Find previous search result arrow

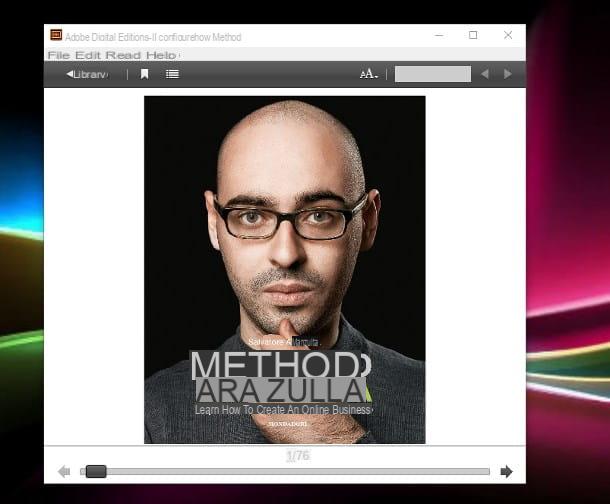(x=485, y=74)
